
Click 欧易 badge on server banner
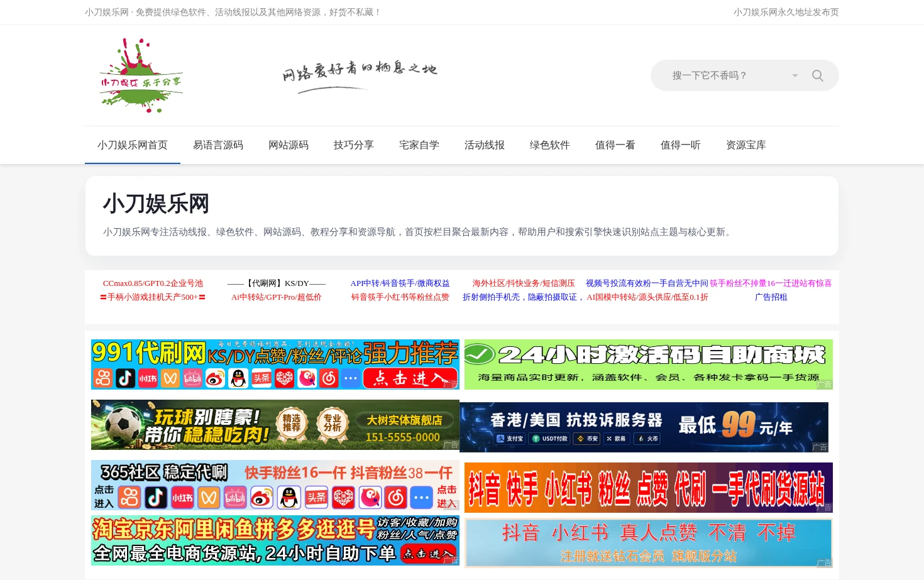coord(616,439)
